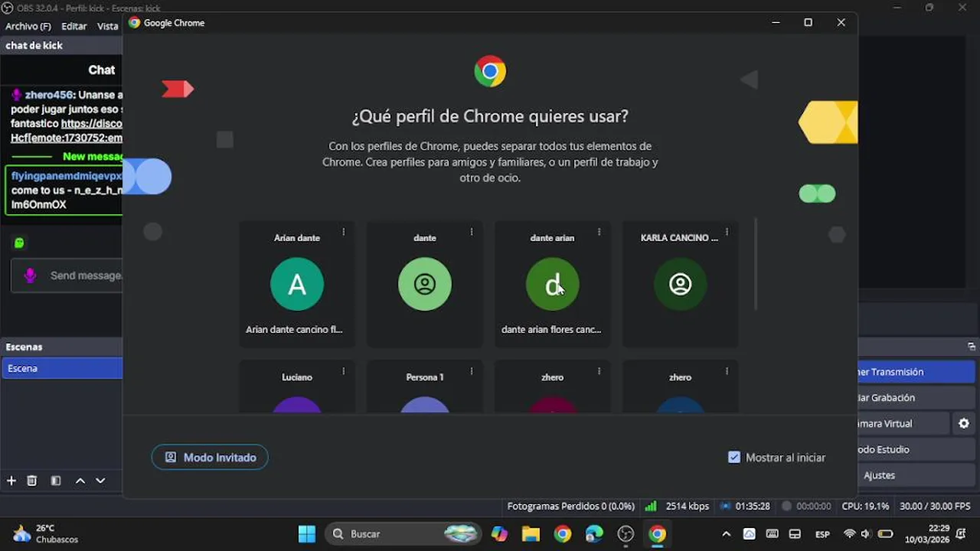Add a new scene with plus icon
The width and height of the screenshot is (980, 551).
click(11, 481)
